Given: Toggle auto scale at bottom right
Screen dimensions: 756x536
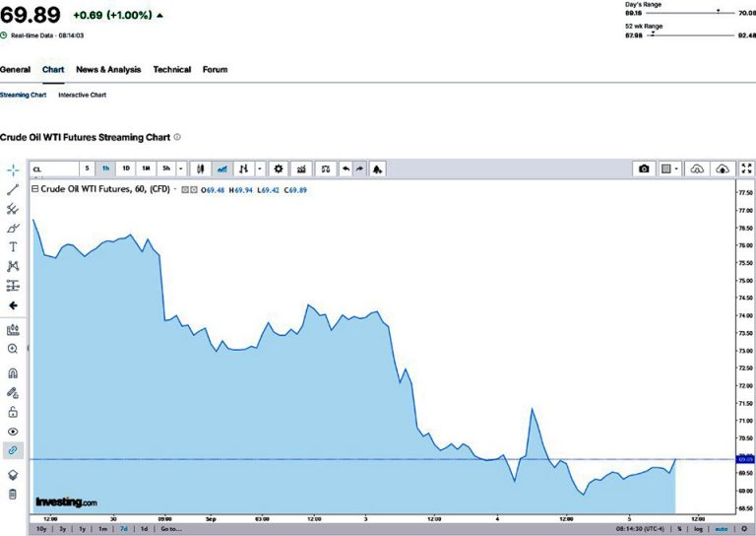Looking at the screenshot, I should (724, 529).
